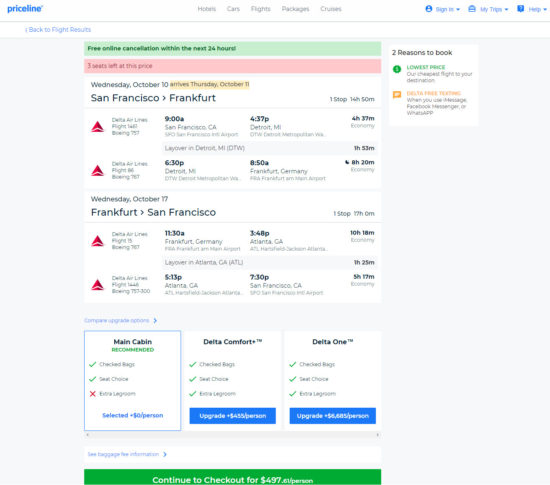Click Layover in Atlanta, GA (ATL) row
This screenshot has width=550, height=485.
[270, 262]
